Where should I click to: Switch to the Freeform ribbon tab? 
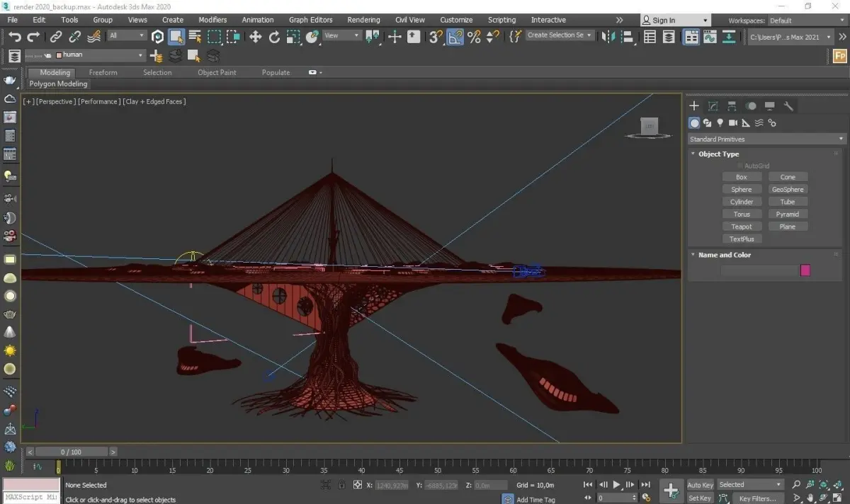click(103, 72)
